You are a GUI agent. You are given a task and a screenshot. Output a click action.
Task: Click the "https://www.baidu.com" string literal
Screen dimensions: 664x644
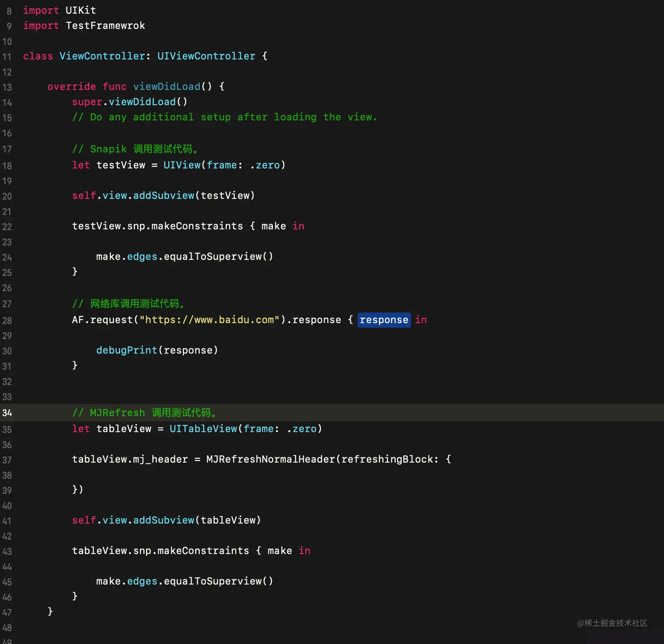(x=209, y=320)
